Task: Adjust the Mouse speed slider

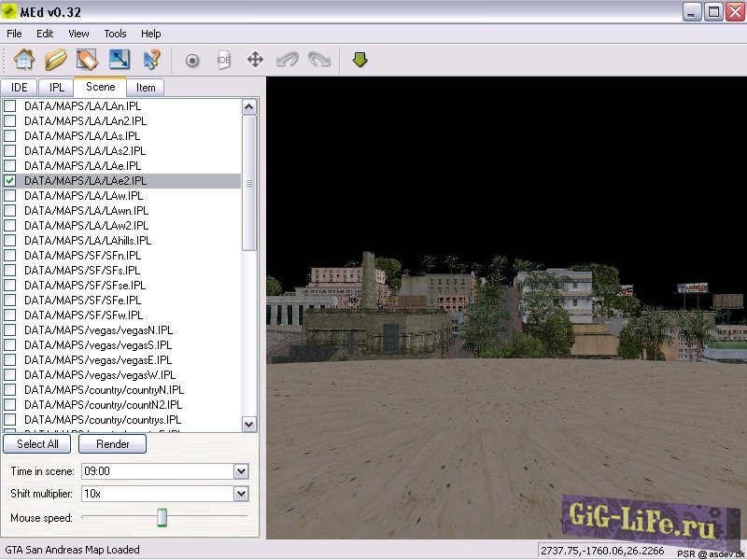Action: pos(162,516)
